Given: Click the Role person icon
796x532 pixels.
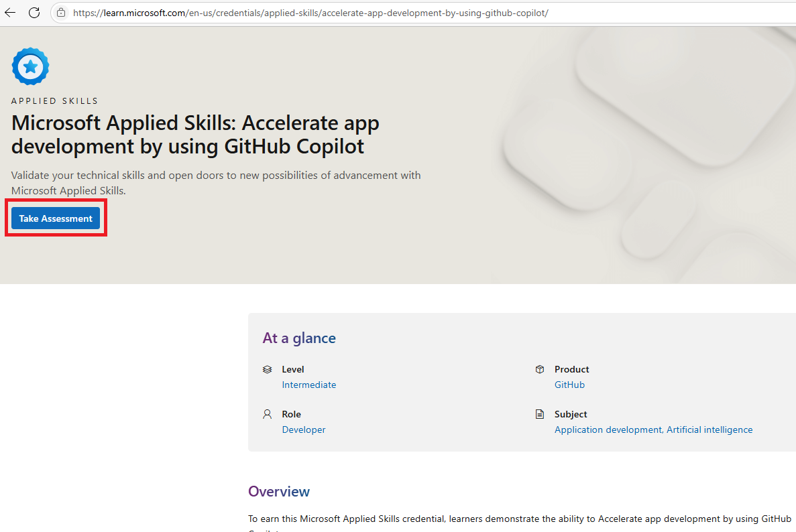Looking at the screenshot, I should [268, 414].
